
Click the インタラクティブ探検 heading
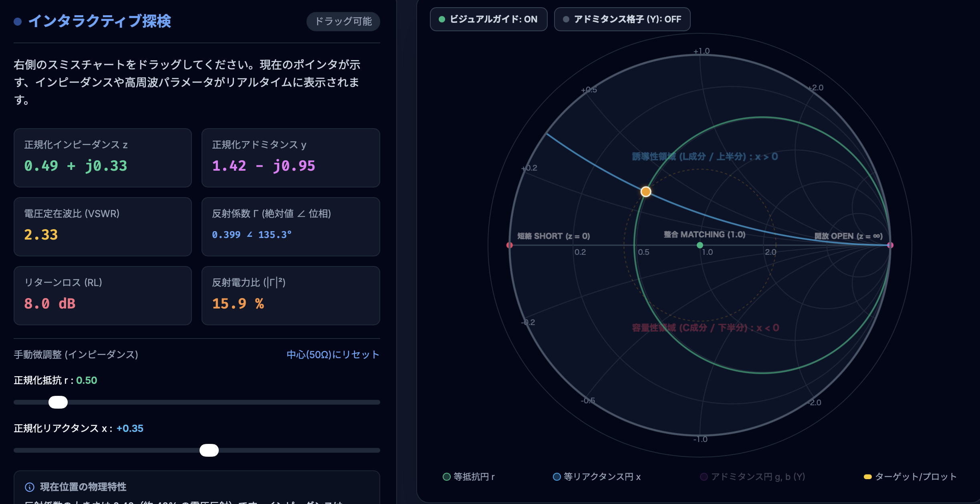coord(100,21)
